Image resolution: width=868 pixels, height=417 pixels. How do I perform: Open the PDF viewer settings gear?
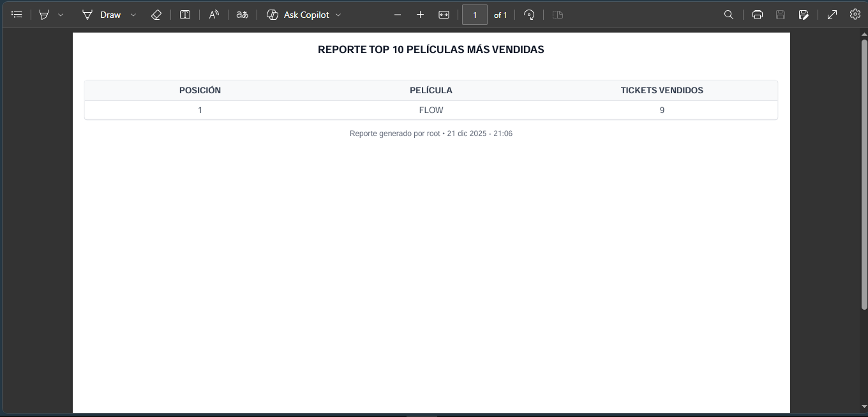855,14
